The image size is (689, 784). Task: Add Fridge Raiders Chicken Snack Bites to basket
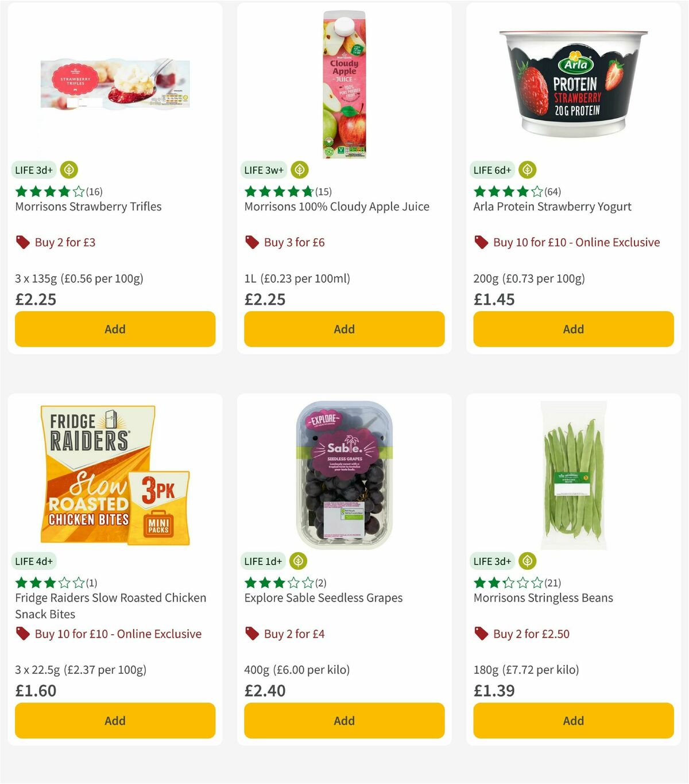(x=115, y=720)
